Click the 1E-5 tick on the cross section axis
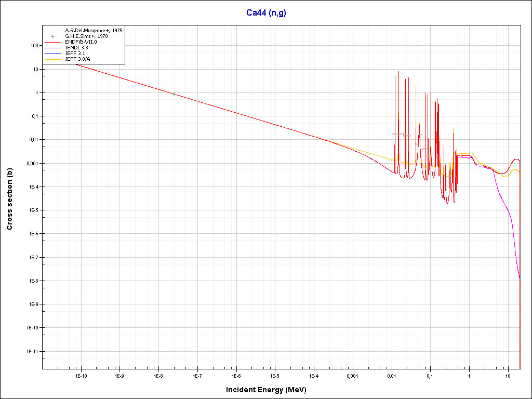The width and height of the screenshot is (532, 399). (x=33, y=210)
